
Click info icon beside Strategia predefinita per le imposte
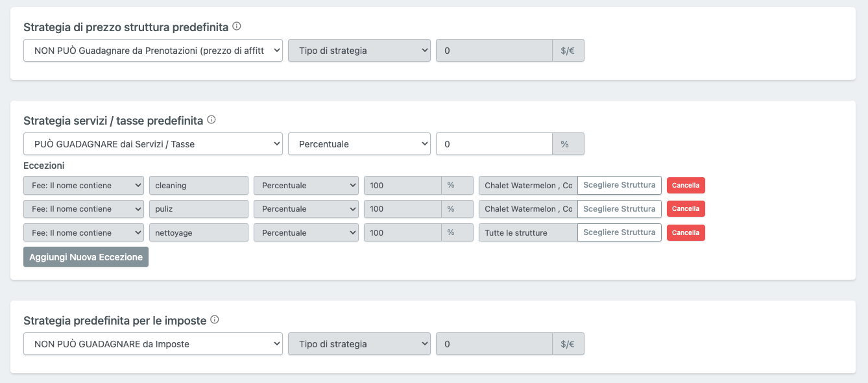(x=215, y=320)
